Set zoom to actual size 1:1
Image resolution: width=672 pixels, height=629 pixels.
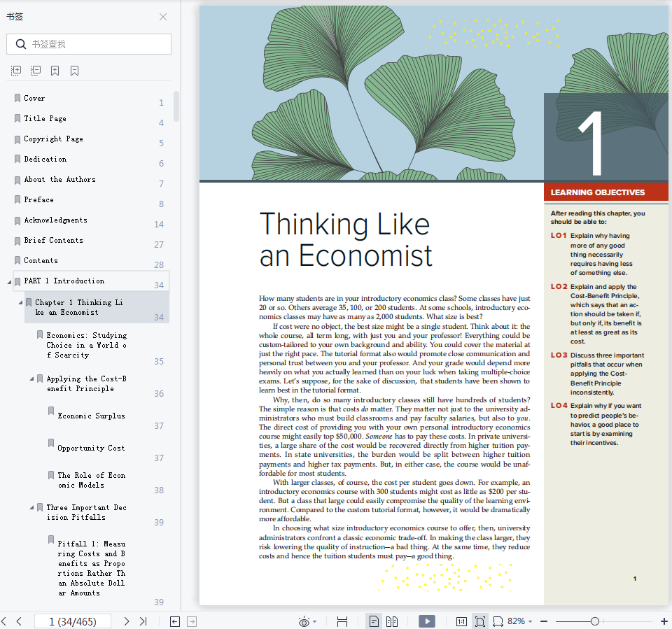tap(461, 622)
